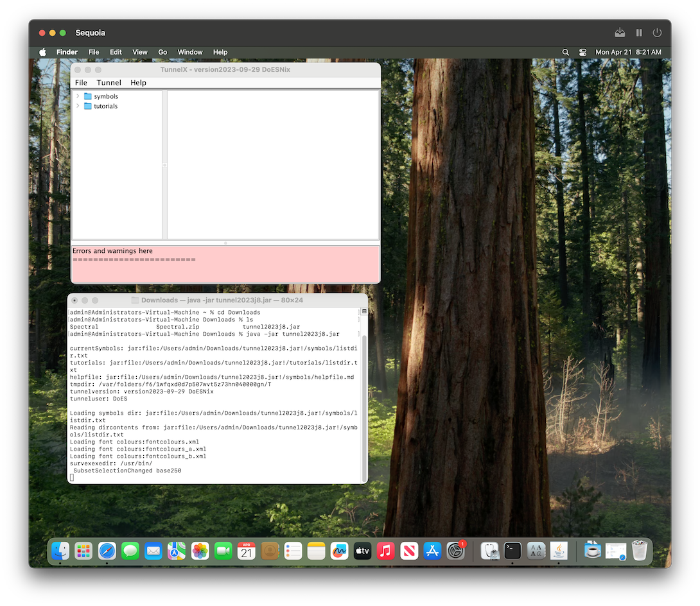Pause the Sequoia virtual machine
This screenshot has height=606, width=700.
[639, 32]
